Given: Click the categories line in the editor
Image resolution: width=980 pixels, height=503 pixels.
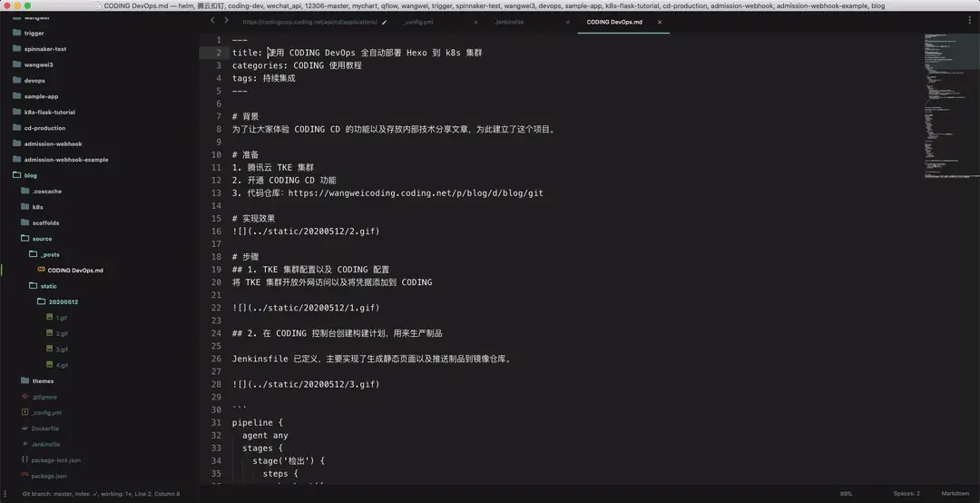Looking at the screenshot, I should point(297,65).
